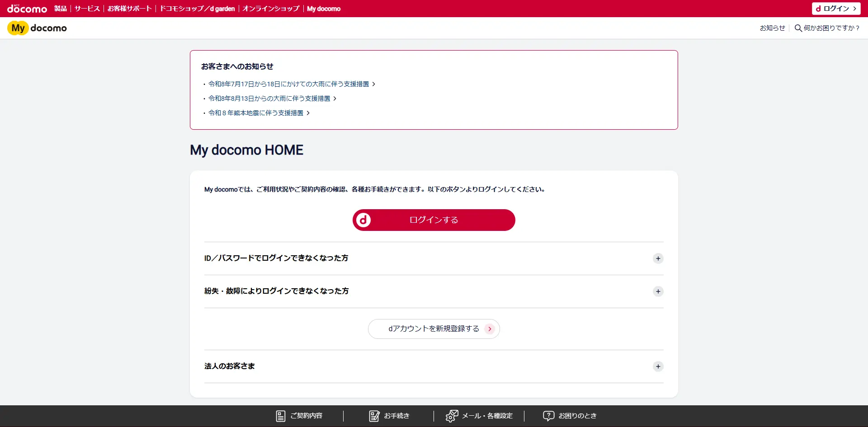Click the ご契約内容 document icon
Screen dimensions: 868x427
281,416
